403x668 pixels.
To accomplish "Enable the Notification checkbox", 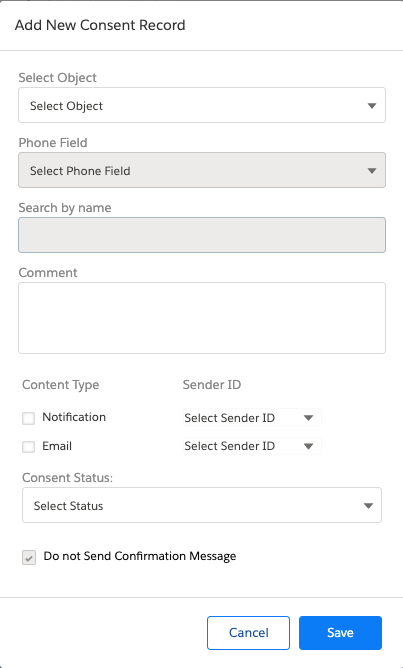I will pyautogui.click(x=29, y=418).
